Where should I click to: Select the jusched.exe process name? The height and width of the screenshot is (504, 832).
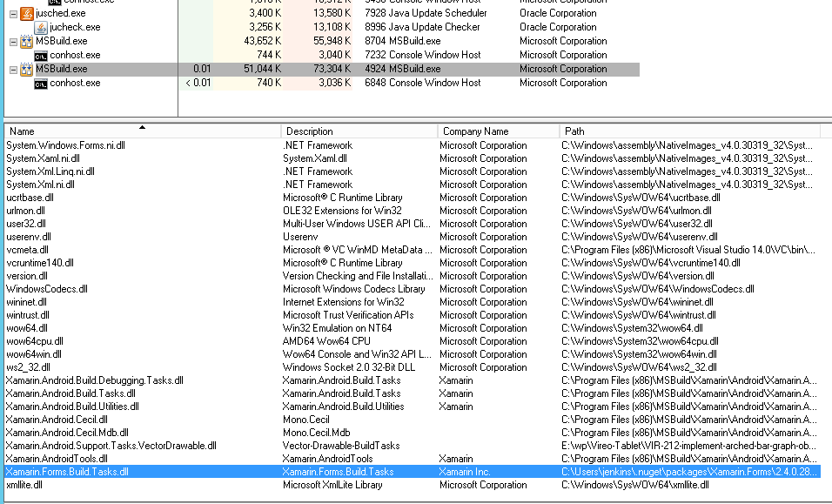tap(61, 13)
